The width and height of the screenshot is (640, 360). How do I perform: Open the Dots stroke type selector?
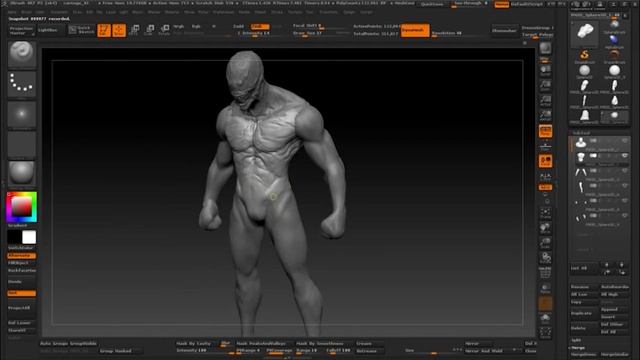coord(22,84)
